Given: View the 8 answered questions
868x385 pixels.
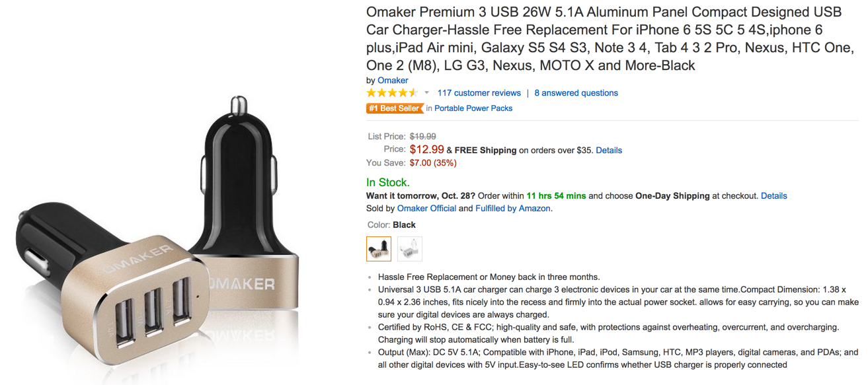Looking at the screenshot, I should [x=576, y=92].
